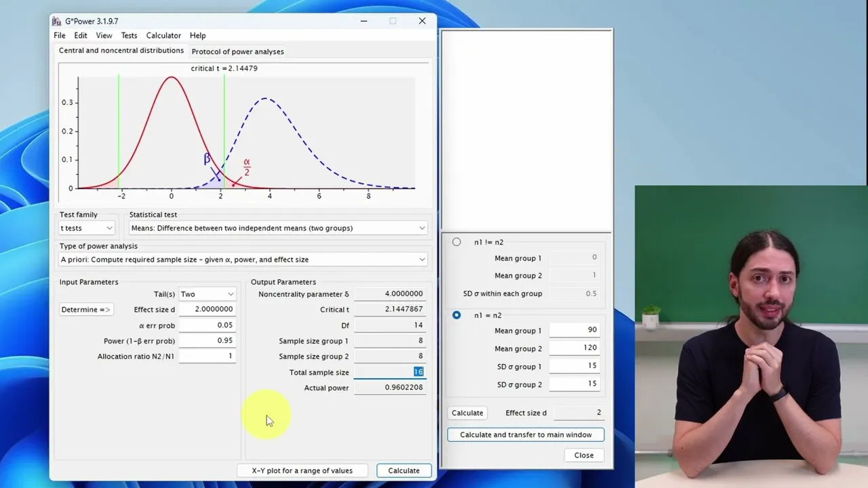Click the main window Calculate button
This screenshot has width=868, height=488.
pos(403,470)
